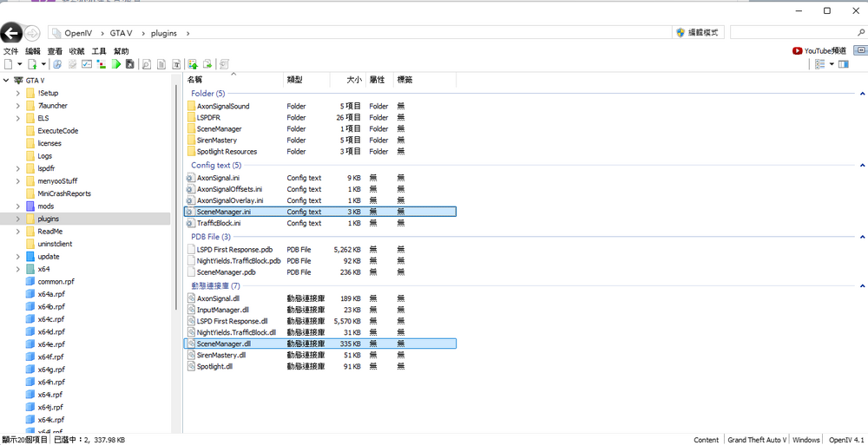
Task: Collapse the PDB File (3) group
Action: coord(863,236)
